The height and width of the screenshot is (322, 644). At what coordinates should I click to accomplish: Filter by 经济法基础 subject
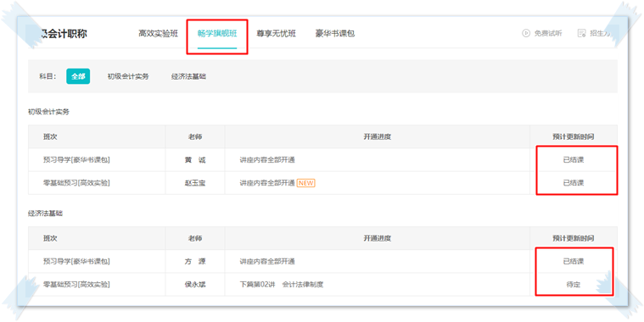188,76
